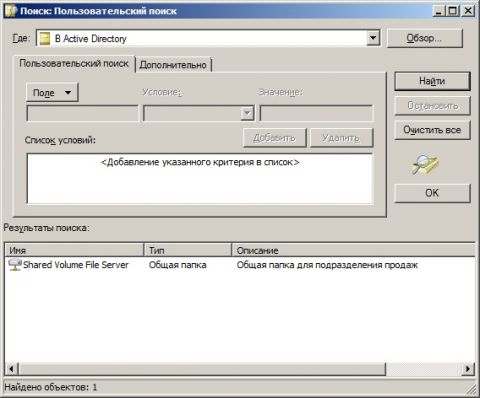Click the Найдено объектов: 1 status text
This screenshot has height=398, width=480.
pos(51,387)
